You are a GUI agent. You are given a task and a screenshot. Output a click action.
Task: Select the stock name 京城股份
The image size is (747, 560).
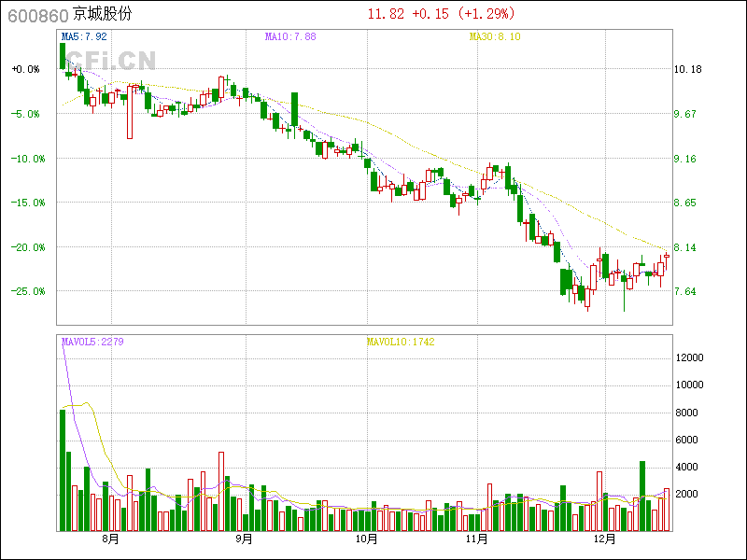point(103,15)
